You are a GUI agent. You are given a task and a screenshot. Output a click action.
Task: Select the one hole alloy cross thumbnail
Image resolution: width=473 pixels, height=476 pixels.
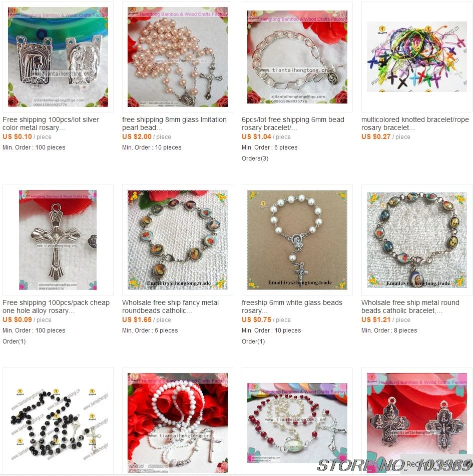(58, 240)
